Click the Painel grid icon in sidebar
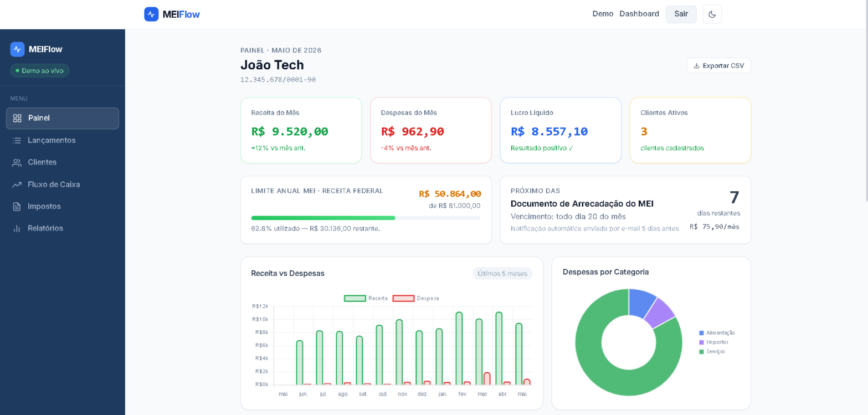Screen dimensions: 868x415 coord(17,118)
